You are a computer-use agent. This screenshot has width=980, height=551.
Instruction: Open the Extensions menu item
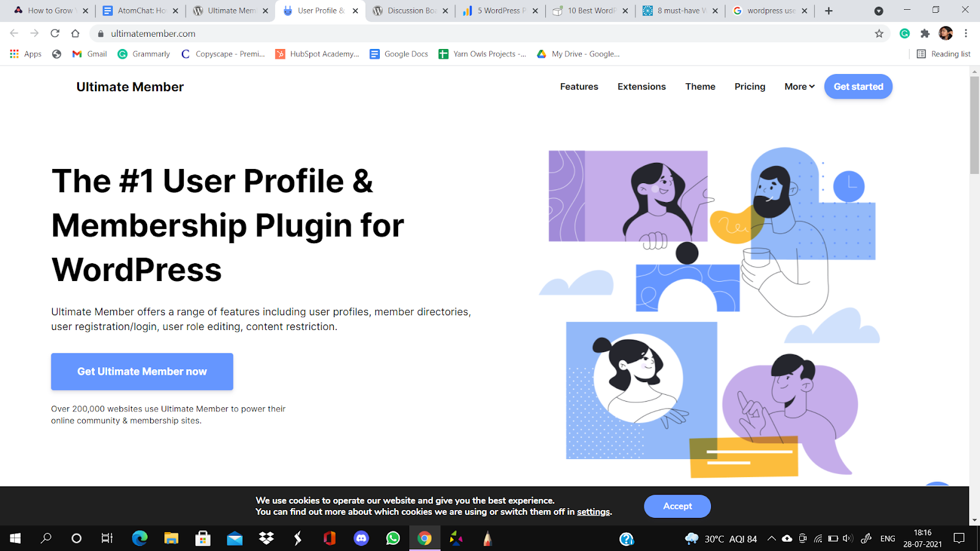(641, 86)
